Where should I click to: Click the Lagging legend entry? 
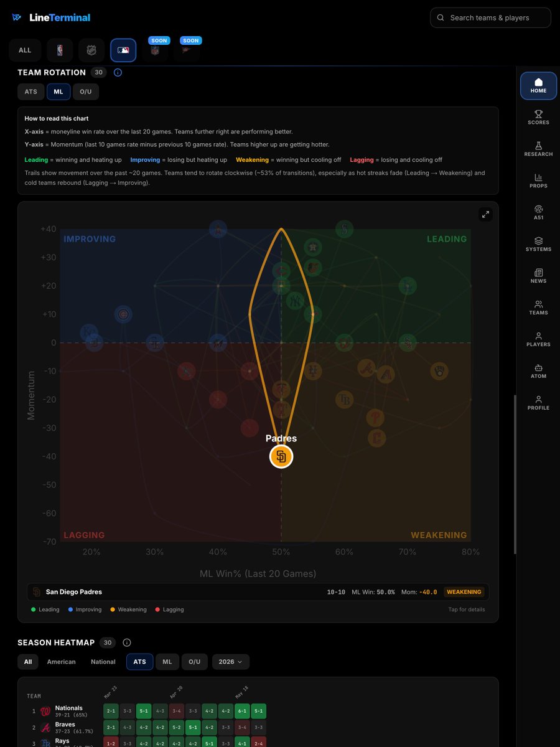pyautogui.click(x=169, y=609)
